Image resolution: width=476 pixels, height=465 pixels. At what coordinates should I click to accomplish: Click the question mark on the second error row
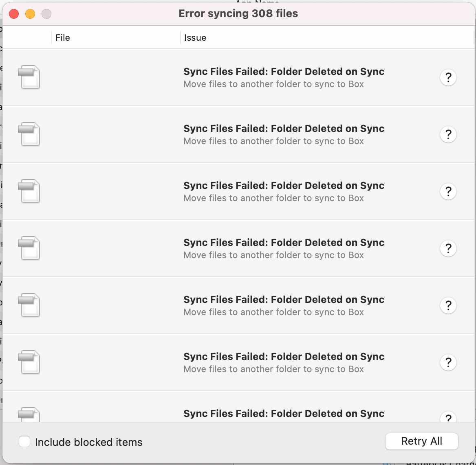tap(448, 134)
